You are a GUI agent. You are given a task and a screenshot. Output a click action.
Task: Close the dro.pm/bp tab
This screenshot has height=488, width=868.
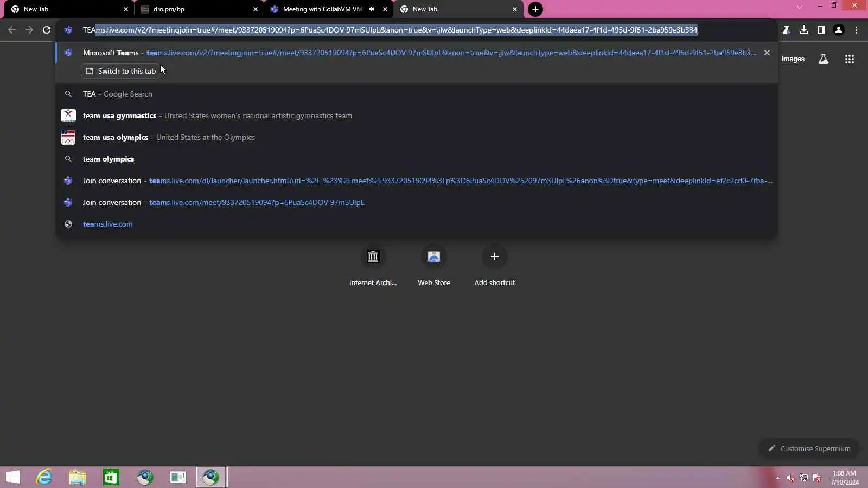pyautogui.click(x=256, y=9)
